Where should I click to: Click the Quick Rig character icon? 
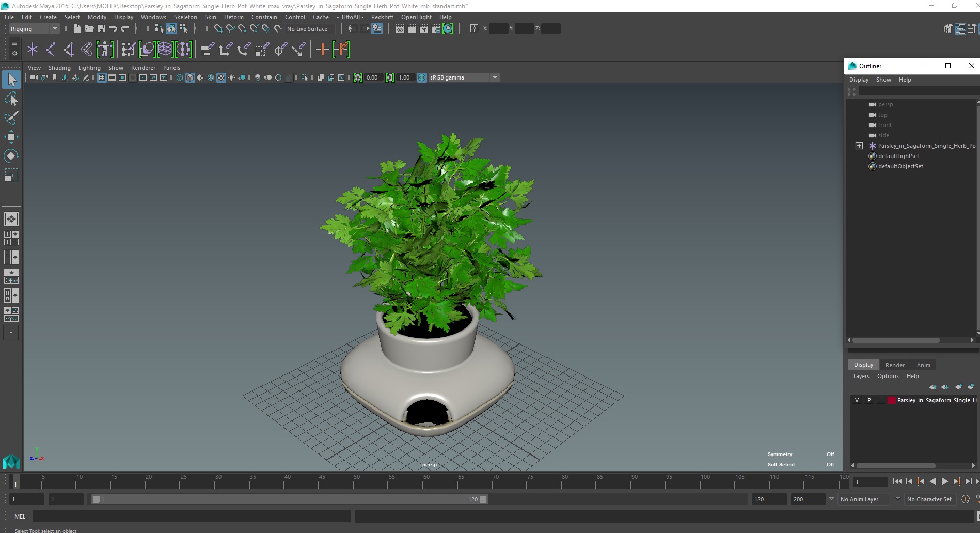click(105, 50)
